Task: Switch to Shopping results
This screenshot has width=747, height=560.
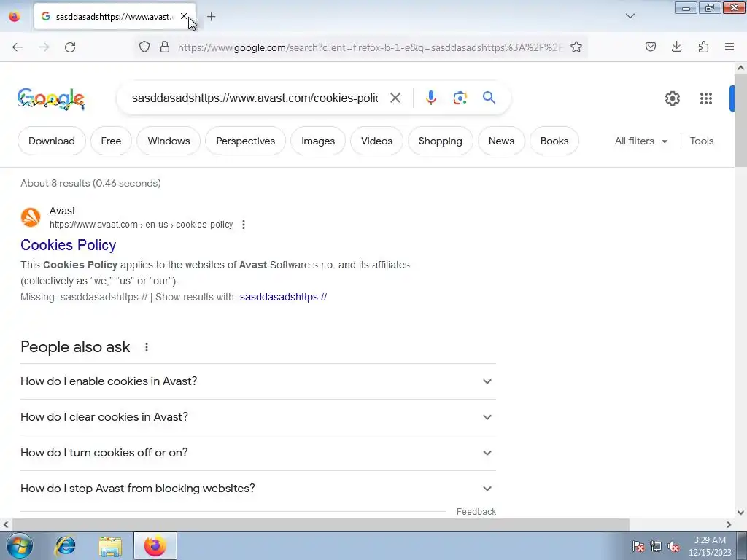Action: click(x=440, y=141)
